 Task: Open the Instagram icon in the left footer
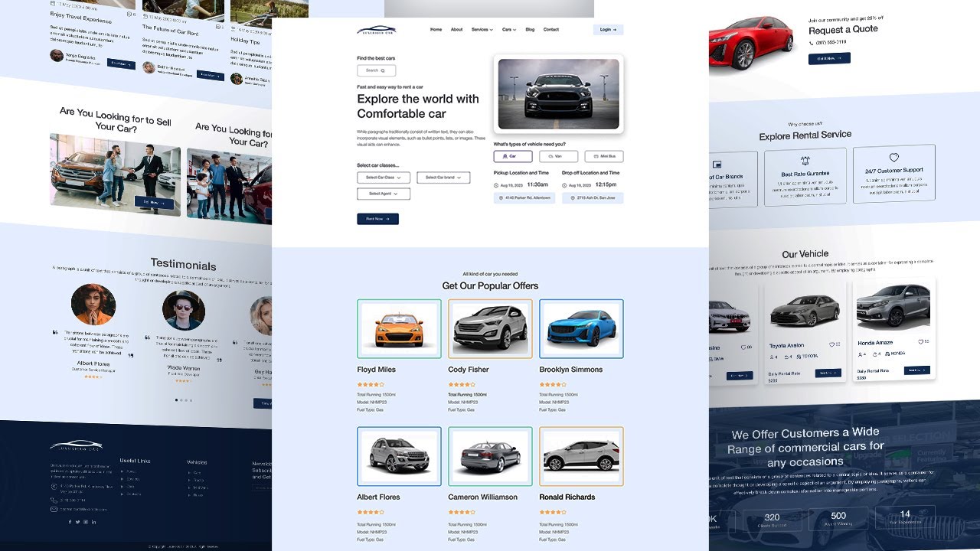86,522
